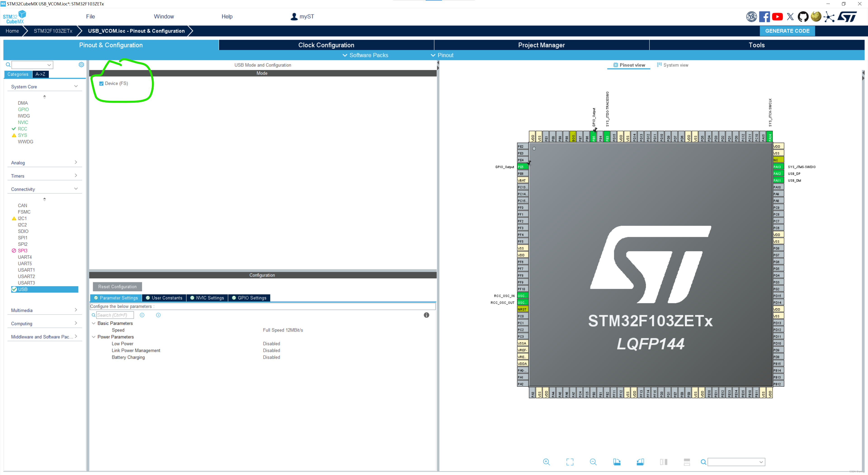Open the Software Packs dropdown
868x475 pixels.
coord(365,55)
